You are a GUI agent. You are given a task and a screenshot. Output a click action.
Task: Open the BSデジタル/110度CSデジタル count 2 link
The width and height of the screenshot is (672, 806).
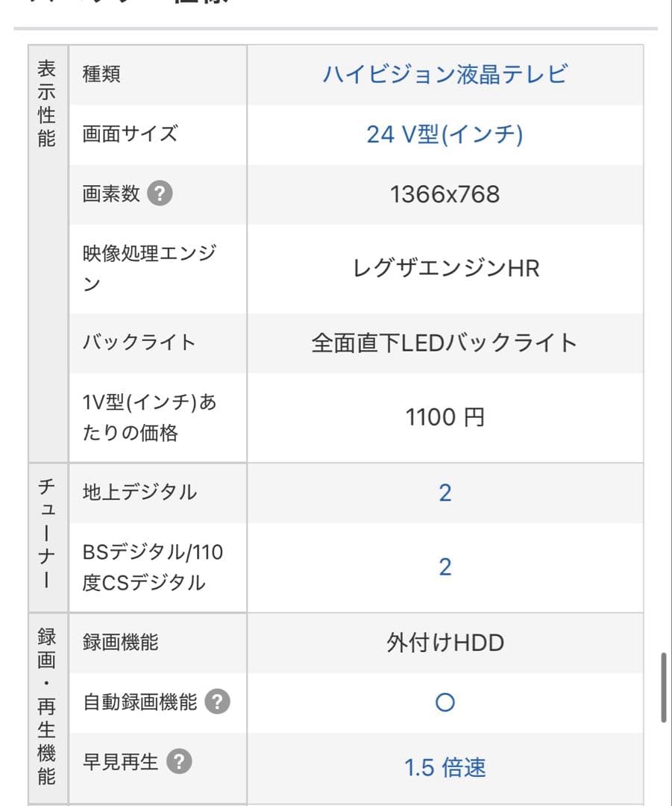pos(445,566)
